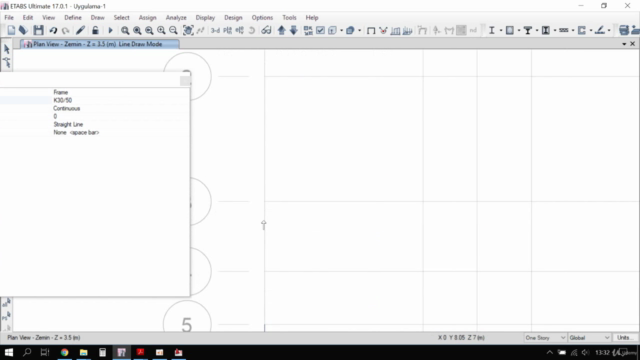Select the Plan View - Zemin tab
Viewport: 640px width, 360px height.
(x=100, y=44)
